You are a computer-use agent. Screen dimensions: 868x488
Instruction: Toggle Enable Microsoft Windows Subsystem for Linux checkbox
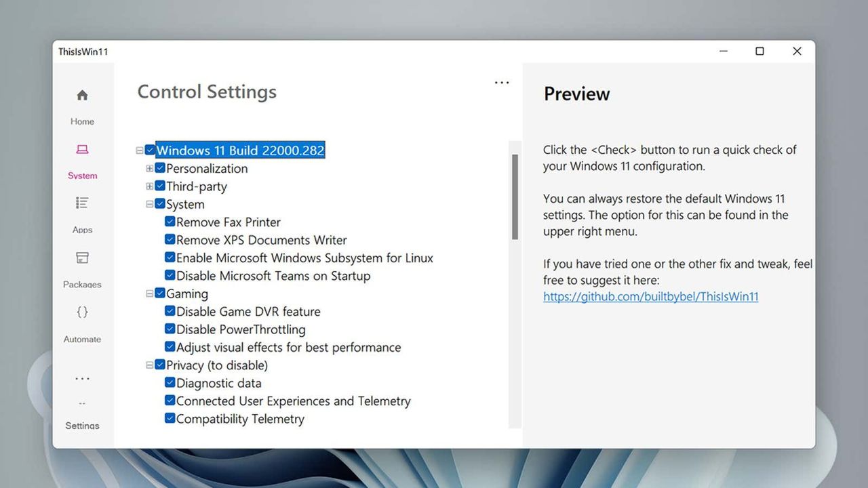tap(170, 258)
